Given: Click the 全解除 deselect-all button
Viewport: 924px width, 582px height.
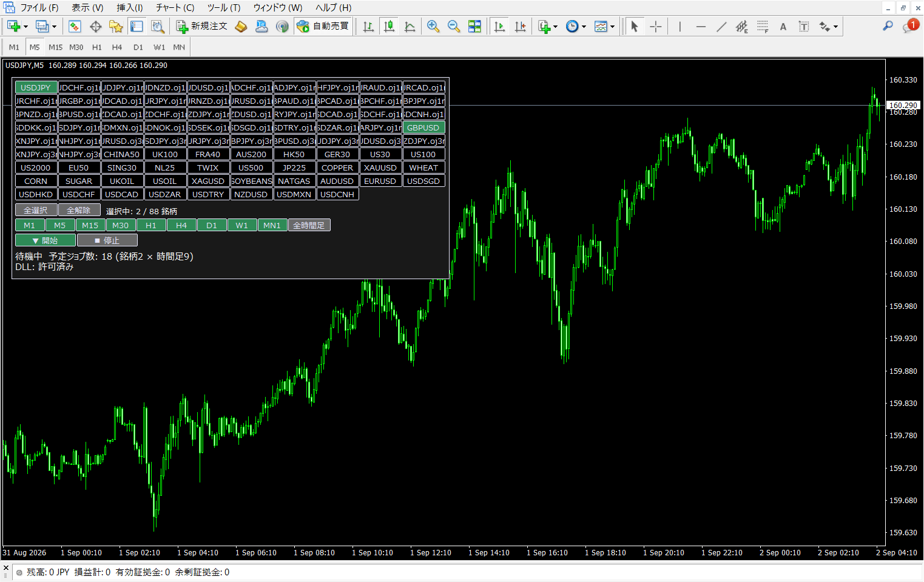Looking at the screenshot, I should (79, 210).
